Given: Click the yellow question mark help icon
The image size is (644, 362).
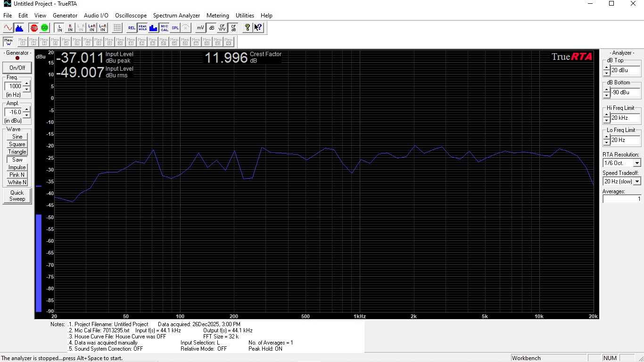Looking at the screenshot, I should [247, 28].
